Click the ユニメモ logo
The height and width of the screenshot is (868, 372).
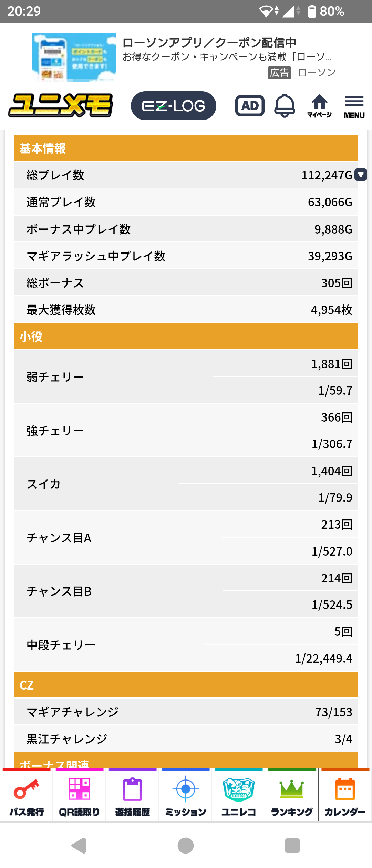point(61,105)
